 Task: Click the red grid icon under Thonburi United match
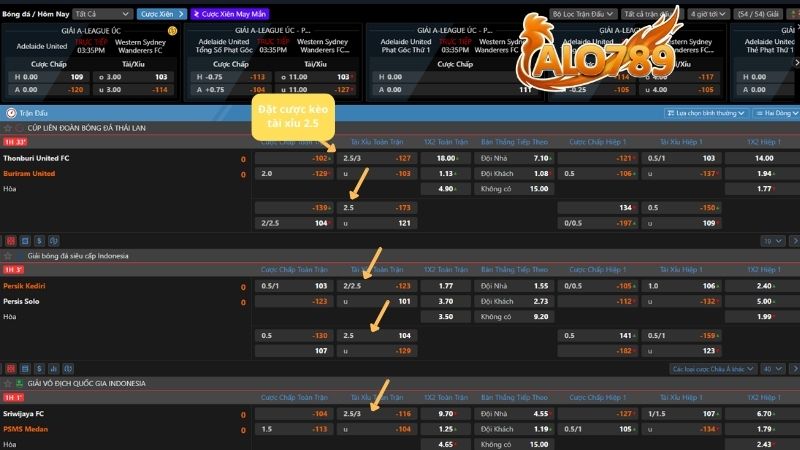[x=11, y=241]
